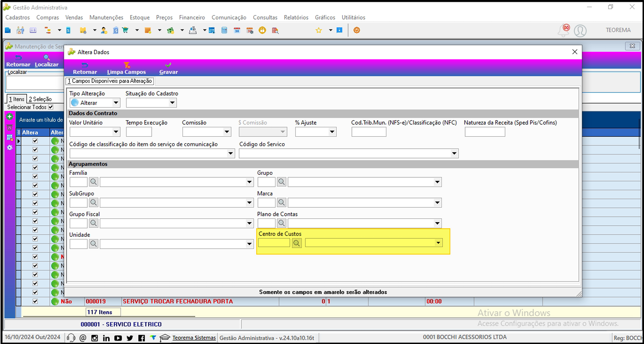
Task: Click the favorites star toolbar icon
Action: point(319,30)
